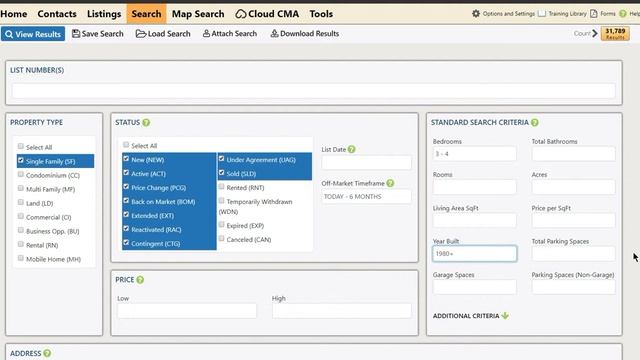Check Mobile Home (MH) property type
The width and height of the screenshot is (640, 360).
[21, 258]
